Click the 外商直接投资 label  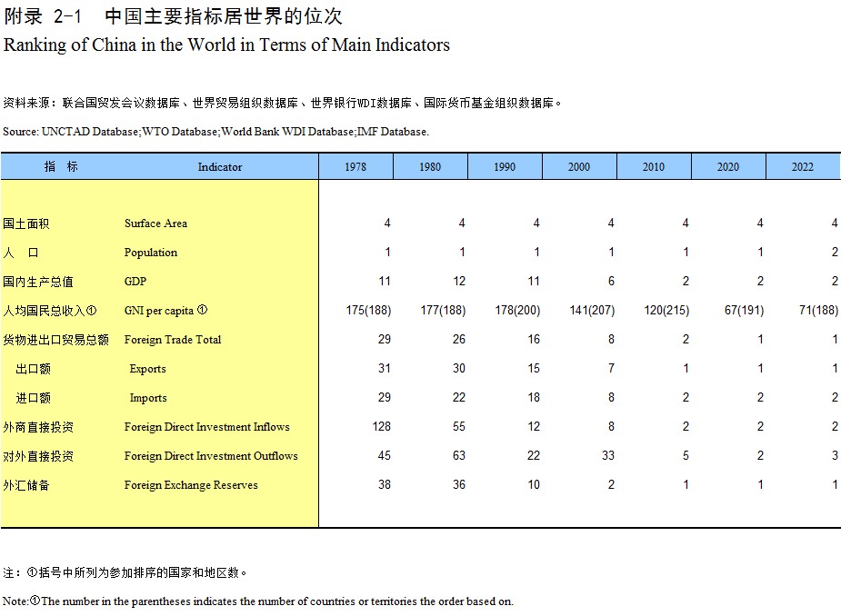[38, 427]
